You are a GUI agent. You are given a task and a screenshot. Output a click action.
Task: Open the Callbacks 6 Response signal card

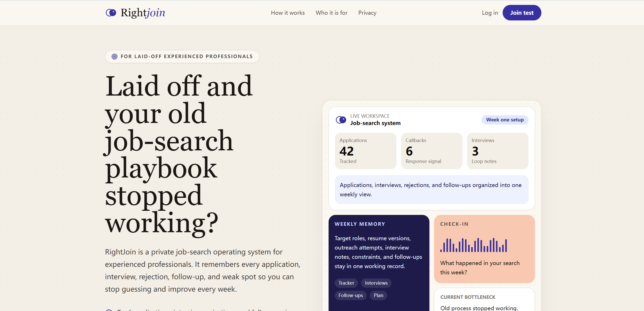point(432,151)
